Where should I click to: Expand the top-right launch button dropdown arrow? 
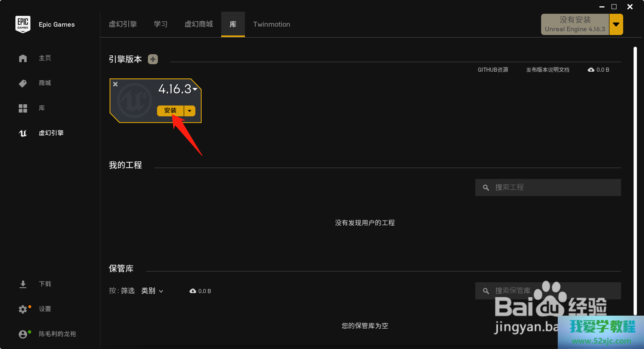[616, 25]
